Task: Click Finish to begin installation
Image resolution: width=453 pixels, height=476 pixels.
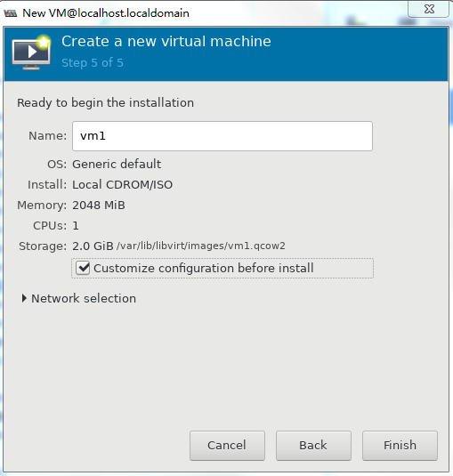Action: pos(400,446)
